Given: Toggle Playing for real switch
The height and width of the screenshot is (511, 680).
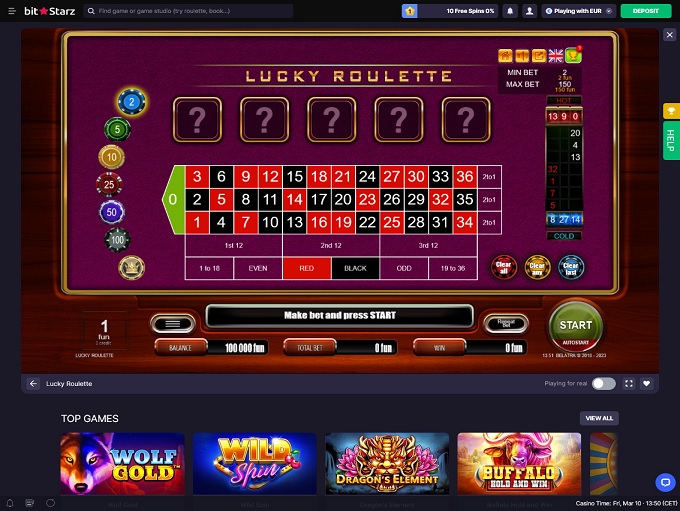Looking at the screenshot, I should click(x=604, y=383).
